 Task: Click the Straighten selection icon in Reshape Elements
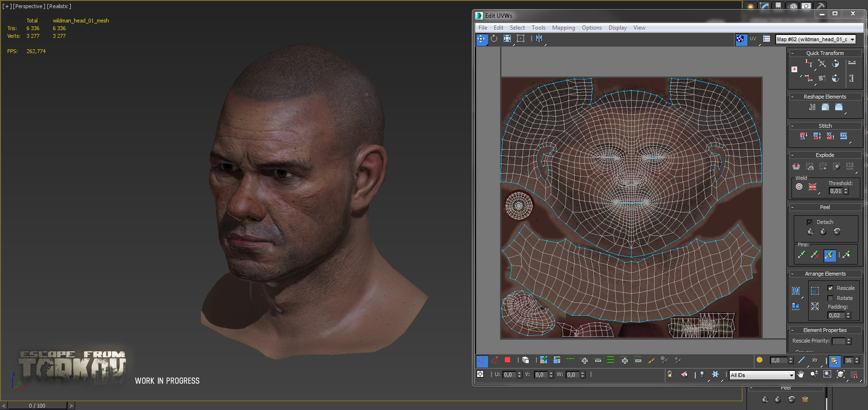[x=812, y=107]
